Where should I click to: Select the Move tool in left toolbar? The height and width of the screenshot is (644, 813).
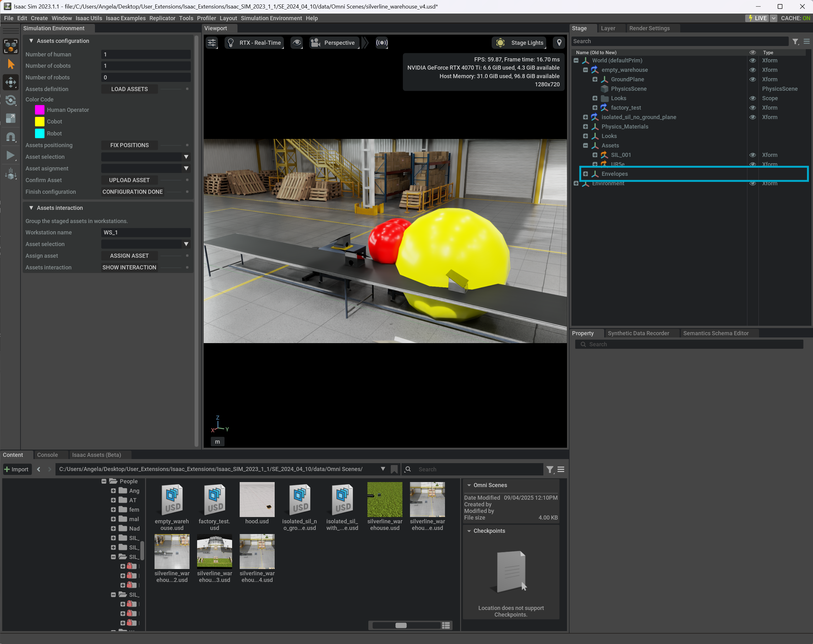(x=11, y=82)
